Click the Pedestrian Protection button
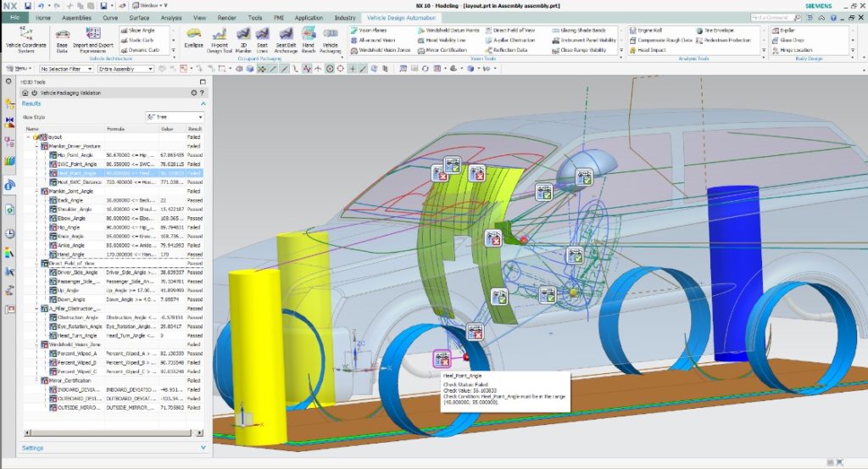This screenshot has height=469, width=868. click(726, 40)
